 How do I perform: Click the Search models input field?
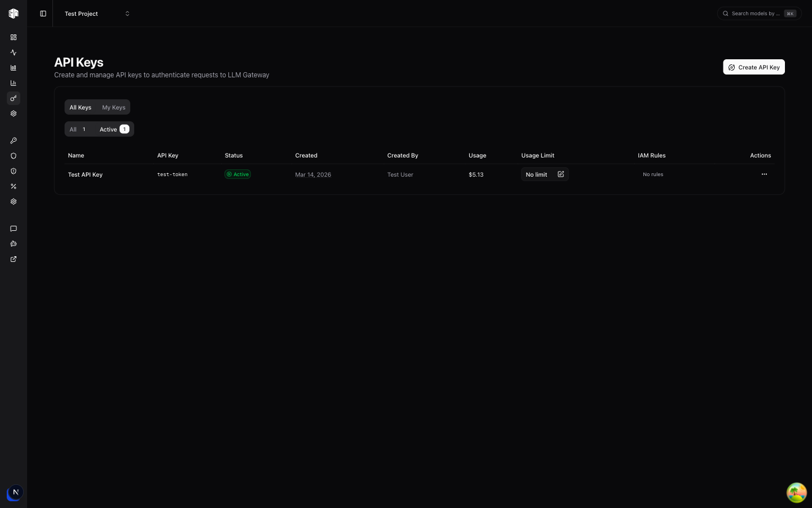754,14
